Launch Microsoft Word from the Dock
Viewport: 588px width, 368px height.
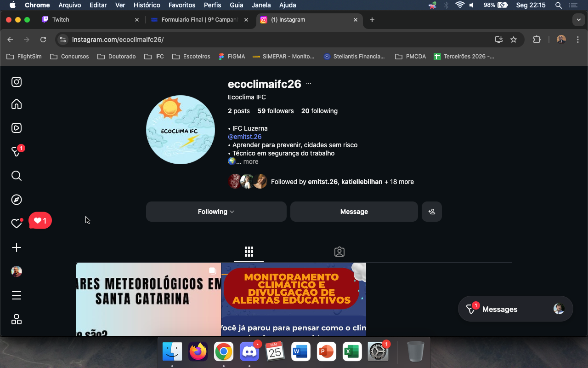(x=300, y=352)
